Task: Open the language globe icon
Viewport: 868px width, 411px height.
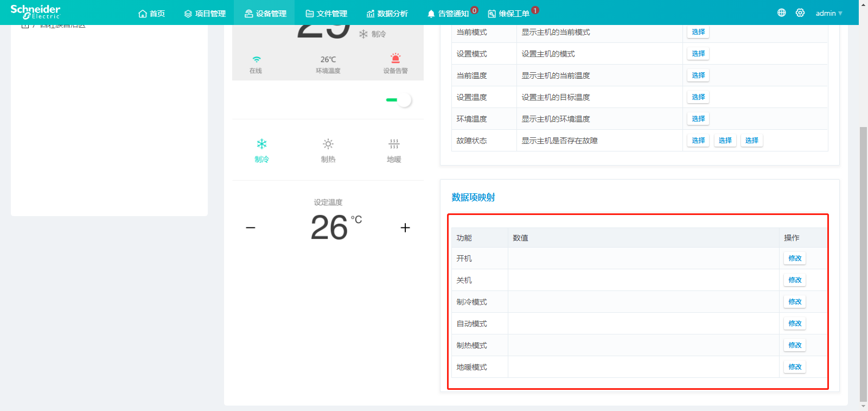Action: pos(781,12)
